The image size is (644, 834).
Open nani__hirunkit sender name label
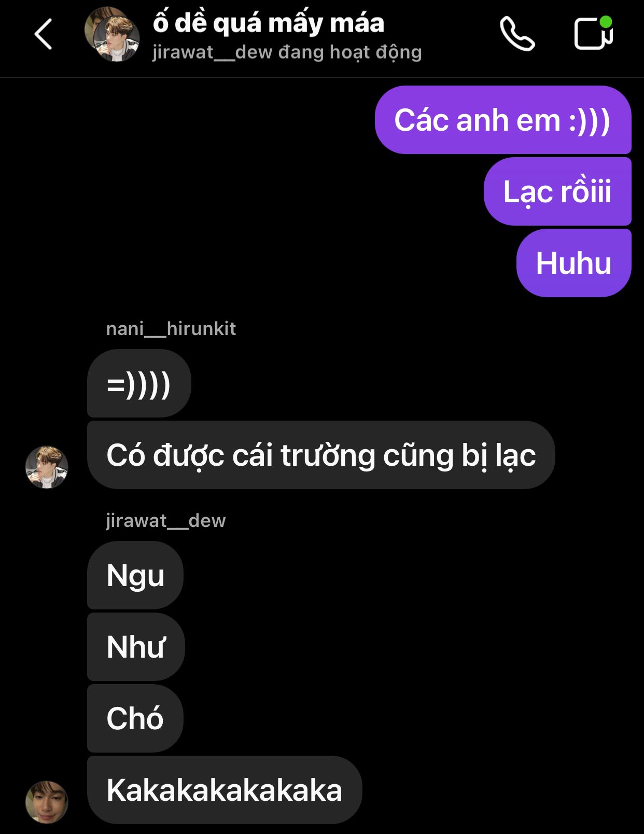click(171, 329)
